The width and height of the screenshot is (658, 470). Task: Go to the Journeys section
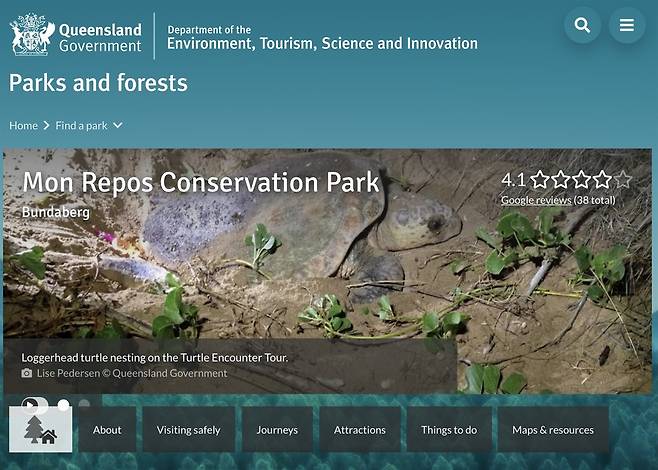[277, 430]
